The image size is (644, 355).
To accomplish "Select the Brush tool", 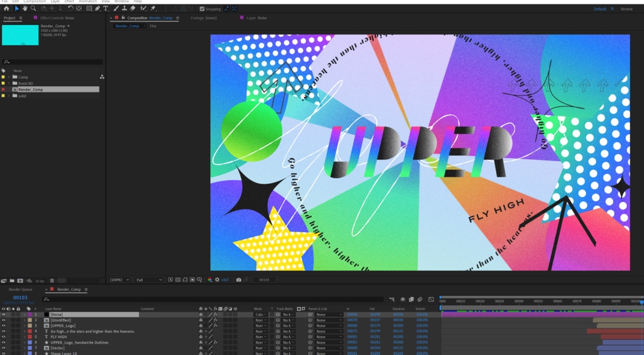I will (x=116, y=8).
